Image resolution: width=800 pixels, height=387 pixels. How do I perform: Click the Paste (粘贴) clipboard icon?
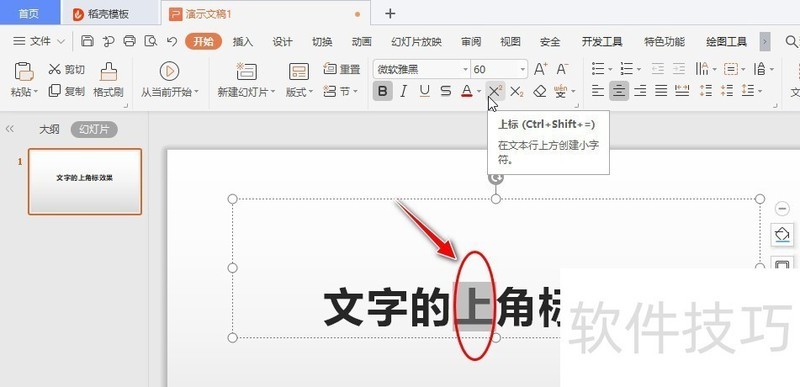(x=24, y=71)
